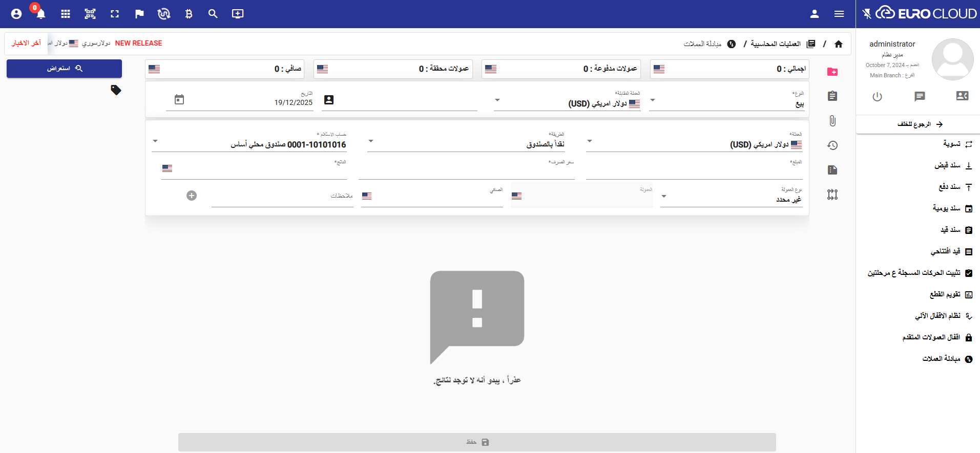
Task: Open the apps grid menu
Action: pos(66,14)
